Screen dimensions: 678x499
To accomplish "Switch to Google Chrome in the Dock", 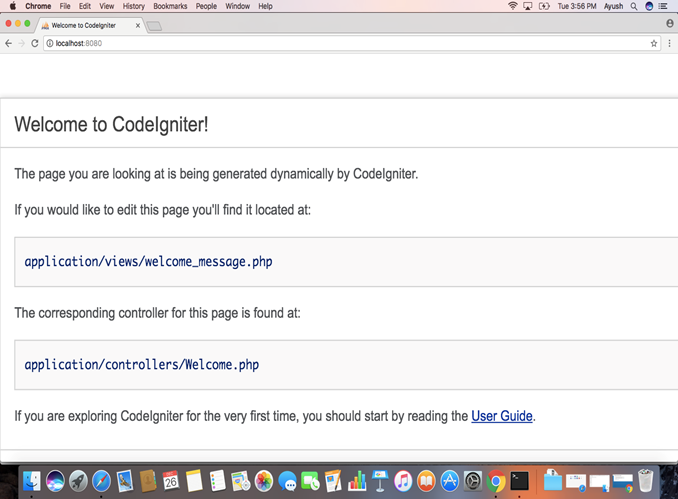I will 496,481.
